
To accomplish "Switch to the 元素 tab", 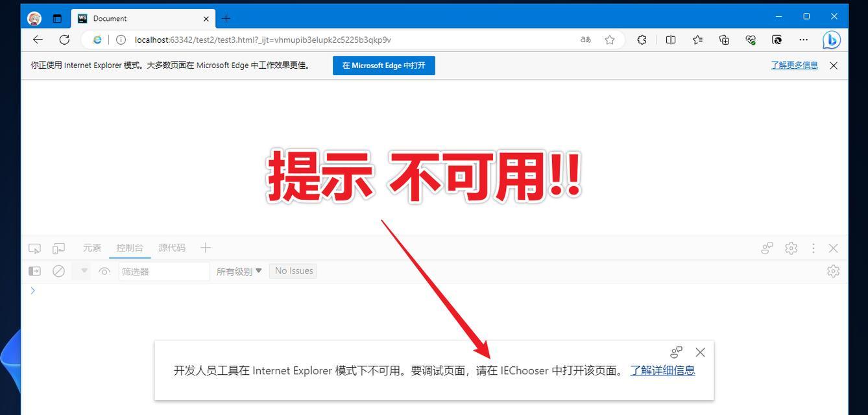I will 92,248.
